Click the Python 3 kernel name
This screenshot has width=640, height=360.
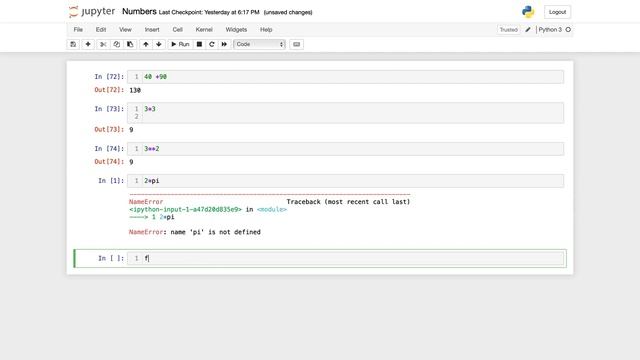point(550,29)
